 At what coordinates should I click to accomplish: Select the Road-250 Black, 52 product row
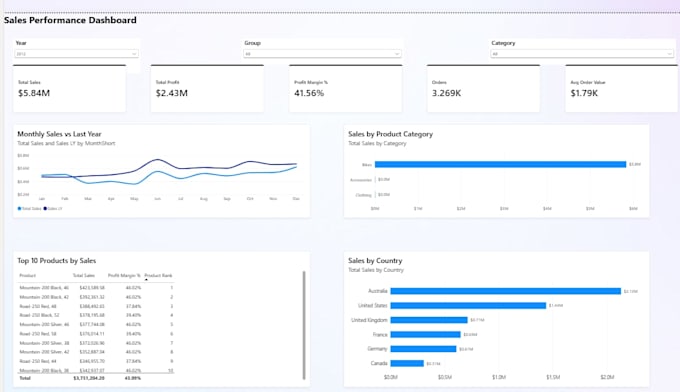pyautogui.click(x=96, y=315)
